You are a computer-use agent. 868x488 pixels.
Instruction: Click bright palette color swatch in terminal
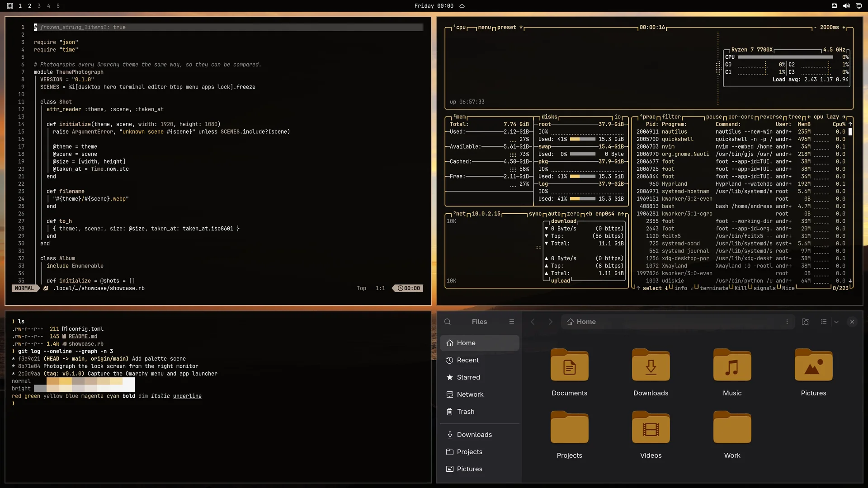click(x=85, y=389)
